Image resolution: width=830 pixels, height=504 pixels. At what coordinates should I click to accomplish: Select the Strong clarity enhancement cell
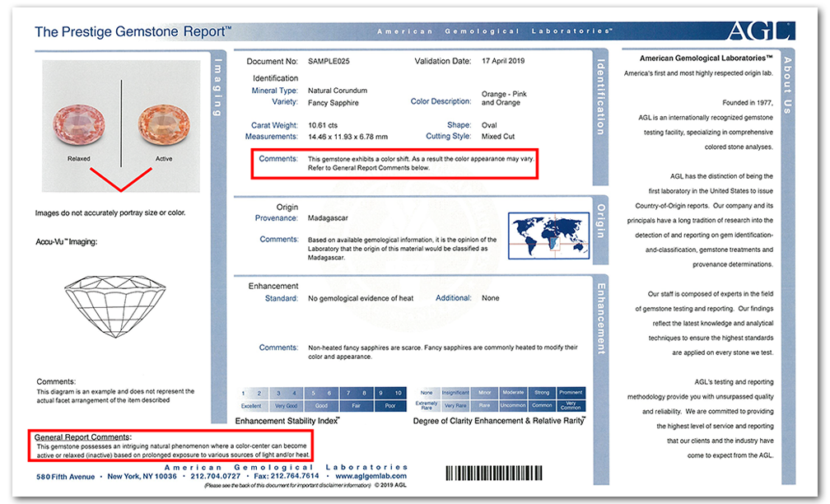pos(542,393)
